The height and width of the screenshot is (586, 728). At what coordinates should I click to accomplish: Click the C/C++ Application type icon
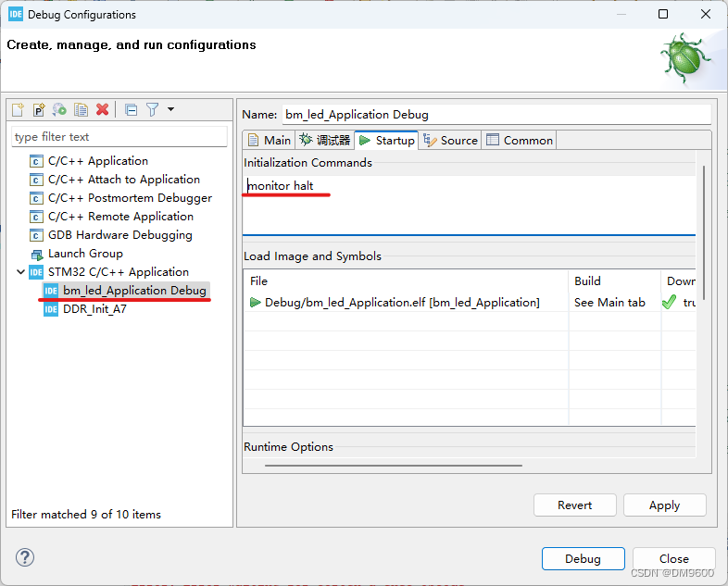tap(36, 161)
